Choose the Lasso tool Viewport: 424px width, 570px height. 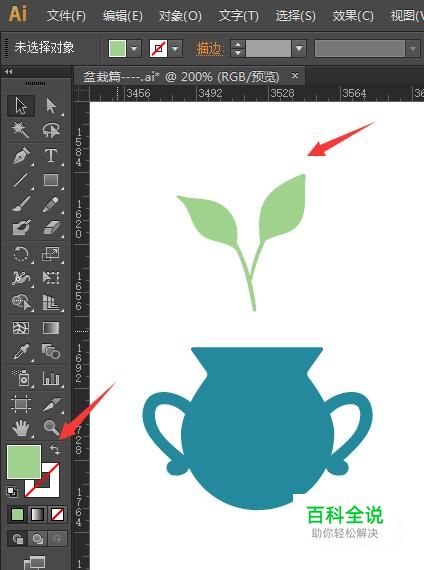[51, 130]
